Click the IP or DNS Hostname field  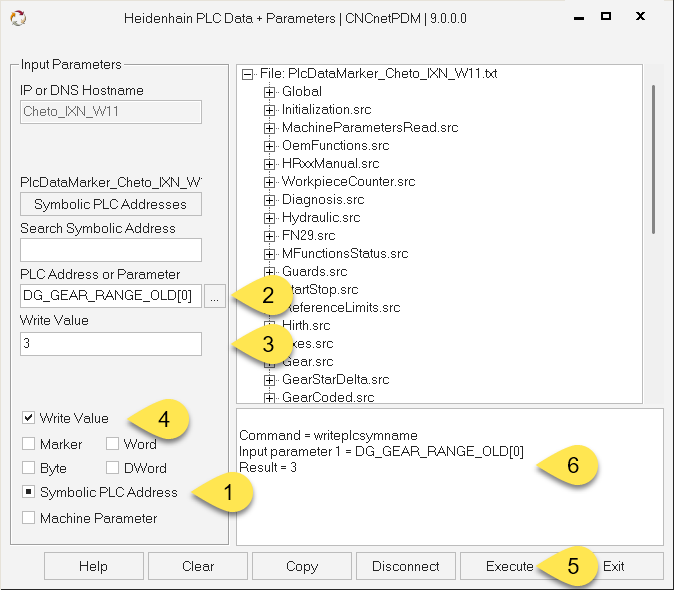pyautogui.click(x=110, y=112)
